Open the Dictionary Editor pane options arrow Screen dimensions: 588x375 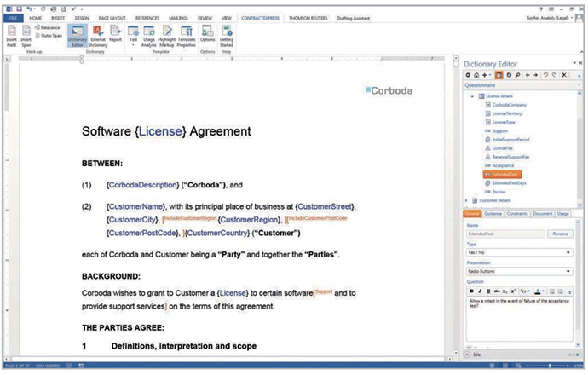pyautogui.click(x=574, y=63)
